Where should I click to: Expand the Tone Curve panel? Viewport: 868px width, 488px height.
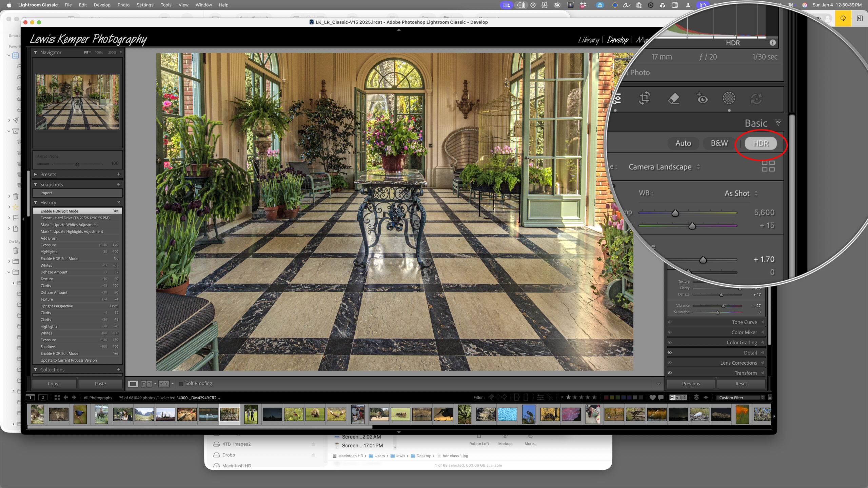click(744, 322)
